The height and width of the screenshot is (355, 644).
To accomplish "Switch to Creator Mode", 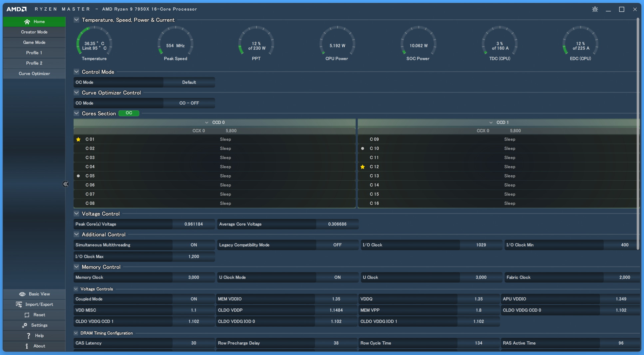I will pos(34,32).
